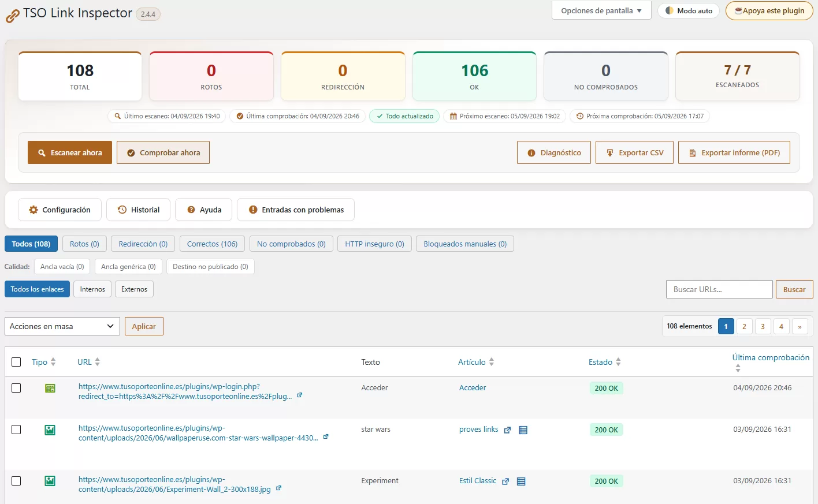Tick the checkbox for star wars row
Viewport: 818px width, 504px height.
coord(16,430)
